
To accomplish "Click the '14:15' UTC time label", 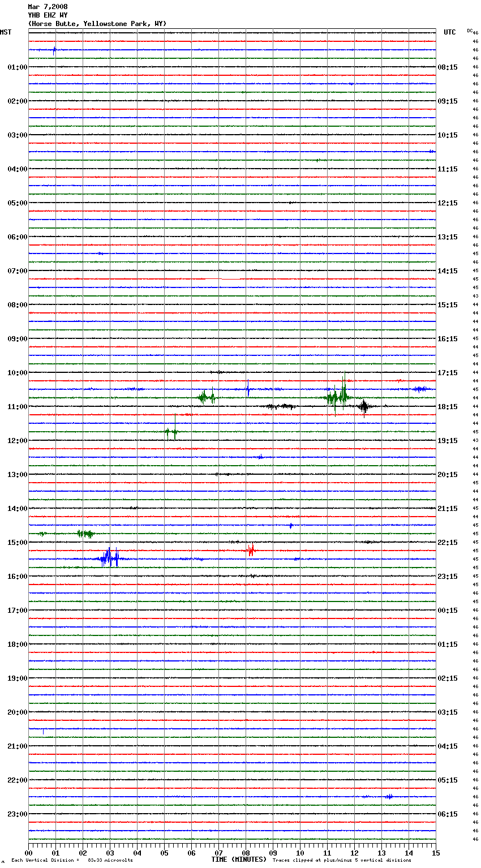I will click(x=448, y=271).
